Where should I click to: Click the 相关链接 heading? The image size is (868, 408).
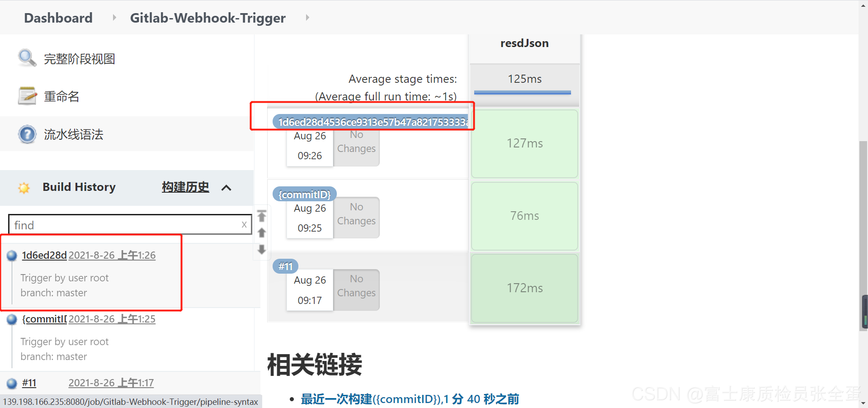[x=315, y=365]
